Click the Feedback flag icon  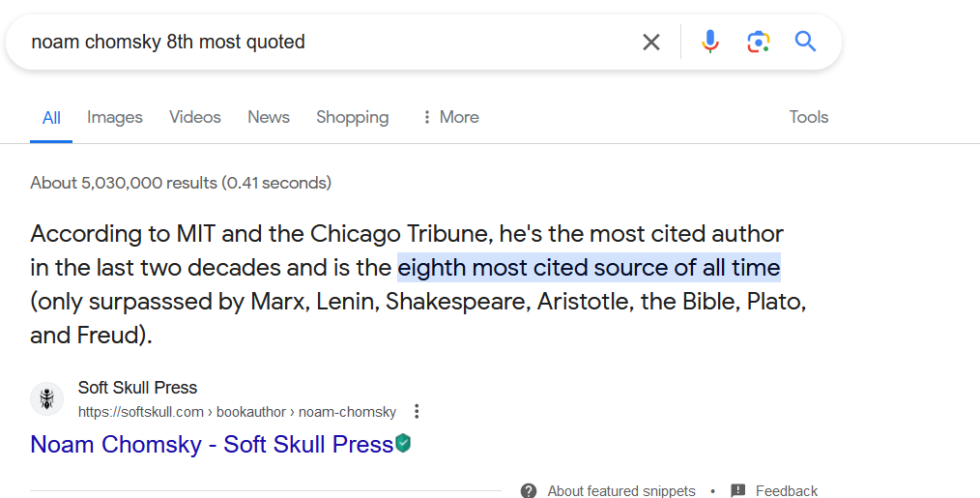(738, 490)
